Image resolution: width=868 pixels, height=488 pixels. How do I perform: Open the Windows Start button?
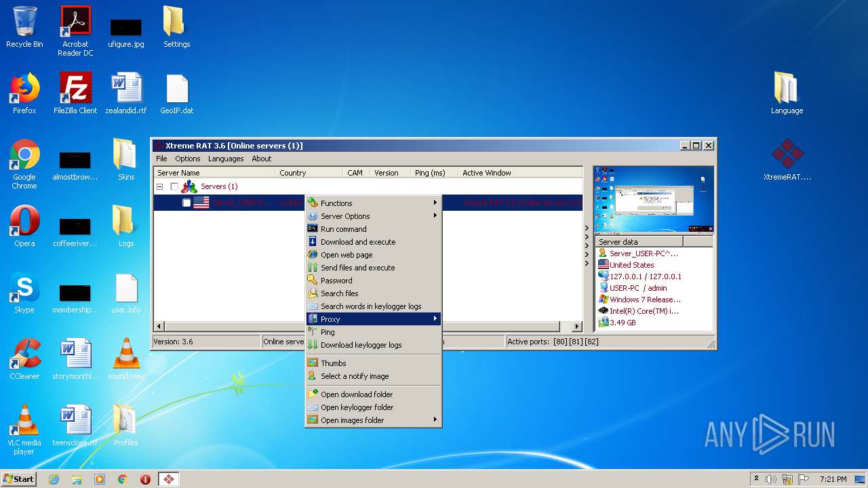(x=18, y=479)
